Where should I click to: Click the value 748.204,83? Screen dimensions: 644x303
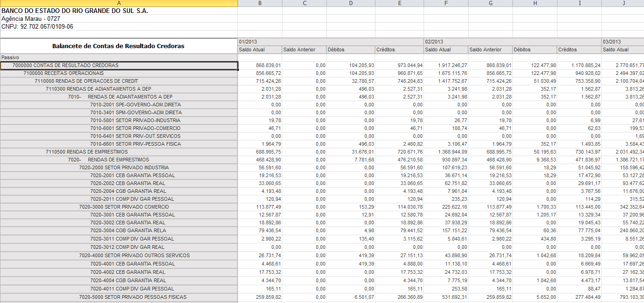coord(409,81)
